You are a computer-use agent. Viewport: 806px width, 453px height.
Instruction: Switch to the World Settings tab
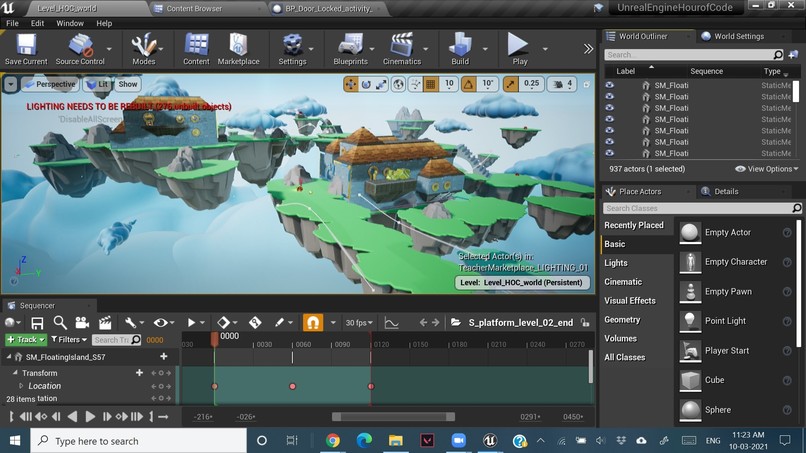[x=738, y=36]
